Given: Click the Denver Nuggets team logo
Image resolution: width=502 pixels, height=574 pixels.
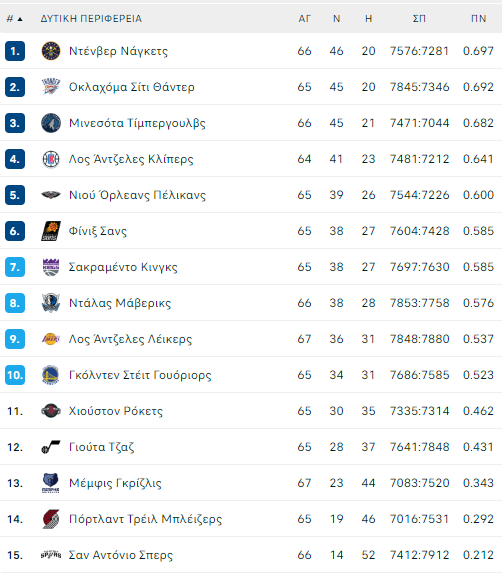Looking at the screenshot, I should click(x=51, y=51).
